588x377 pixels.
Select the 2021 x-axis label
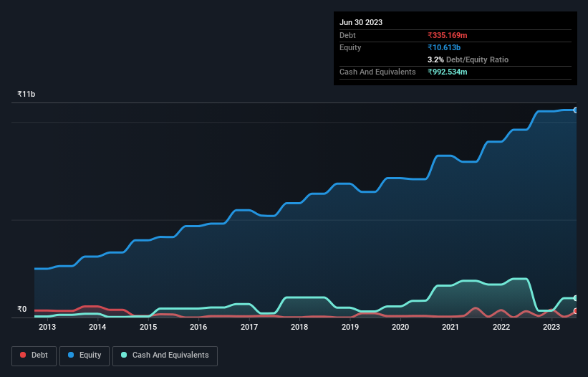click(x=450, y=327)
